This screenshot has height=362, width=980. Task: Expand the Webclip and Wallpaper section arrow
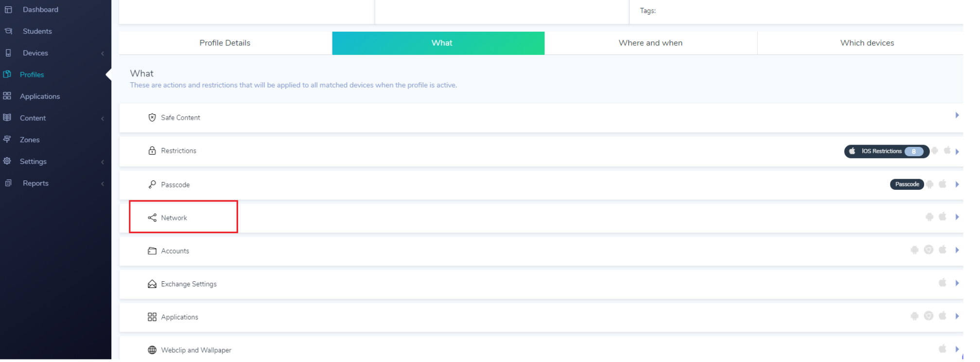pyautogui.click(x=957, y=349)
